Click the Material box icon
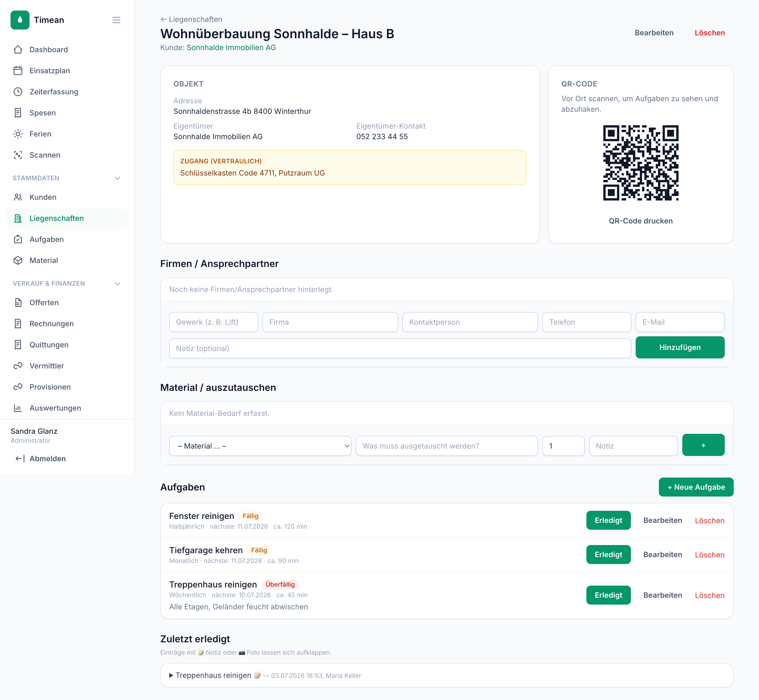 tap(18, 261)
